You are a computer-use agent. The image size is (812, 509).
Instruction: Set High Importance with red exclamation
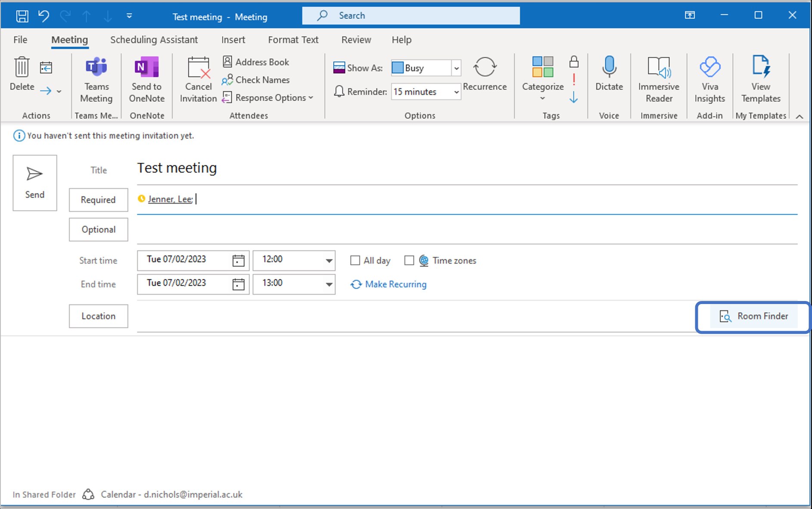click(x=574, y=80)
